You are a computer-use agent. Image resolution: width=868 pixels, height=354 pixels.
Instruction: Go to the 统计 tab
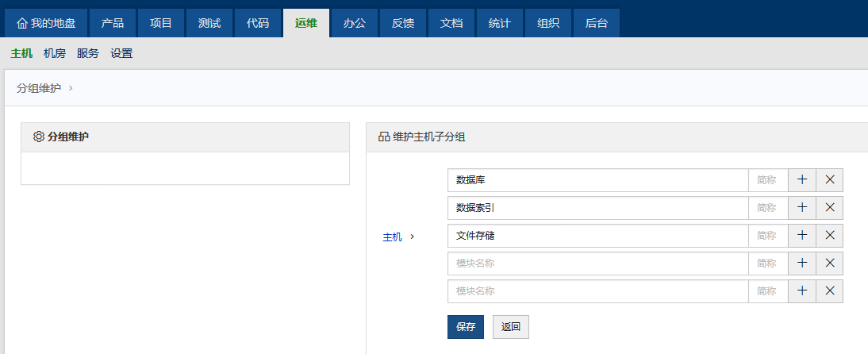click(x=500, y=23)
